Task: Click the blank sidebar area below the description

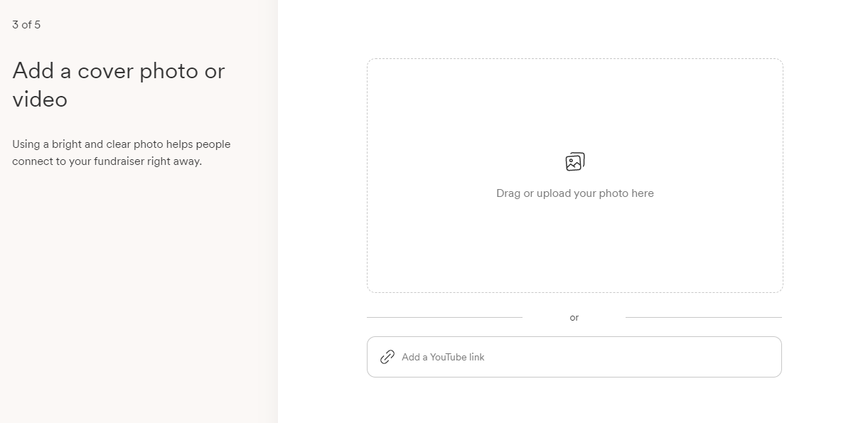Action: [135, 299]
